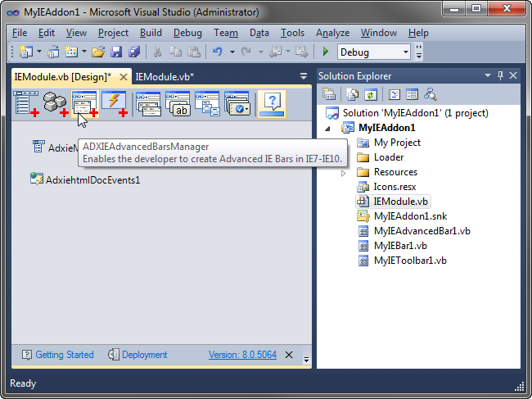The image size is (532, 399).
Task: Open the New Project dropdown arrow
Action: coord(39,52)
